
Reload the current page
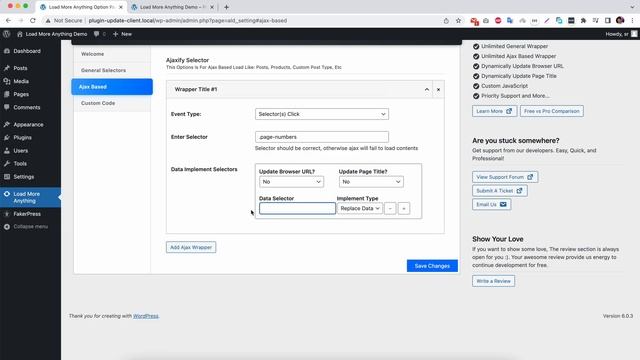click(33, 20)
